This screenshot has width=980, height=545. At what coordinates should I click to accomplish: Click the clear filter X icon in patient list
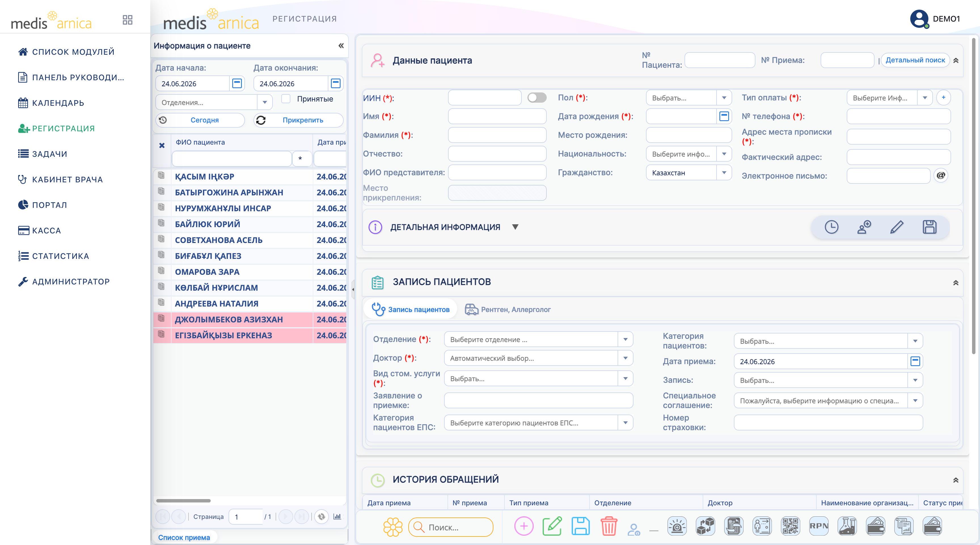[162, 145]
